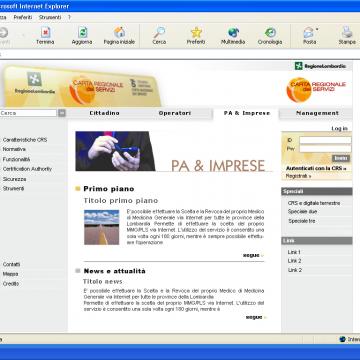Click the site Cerca search field

click(x=28, y=113)
